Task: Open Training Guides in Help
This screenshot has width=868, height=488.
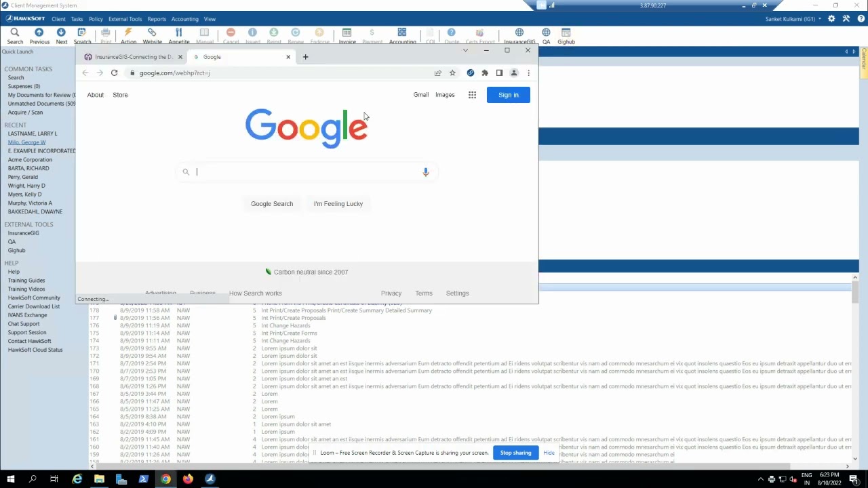Action: pos(26,281)
